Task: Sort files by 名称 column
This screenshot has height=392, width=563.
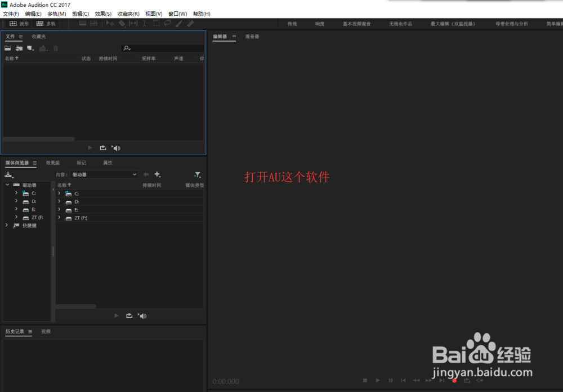Action: click(11, 58)
